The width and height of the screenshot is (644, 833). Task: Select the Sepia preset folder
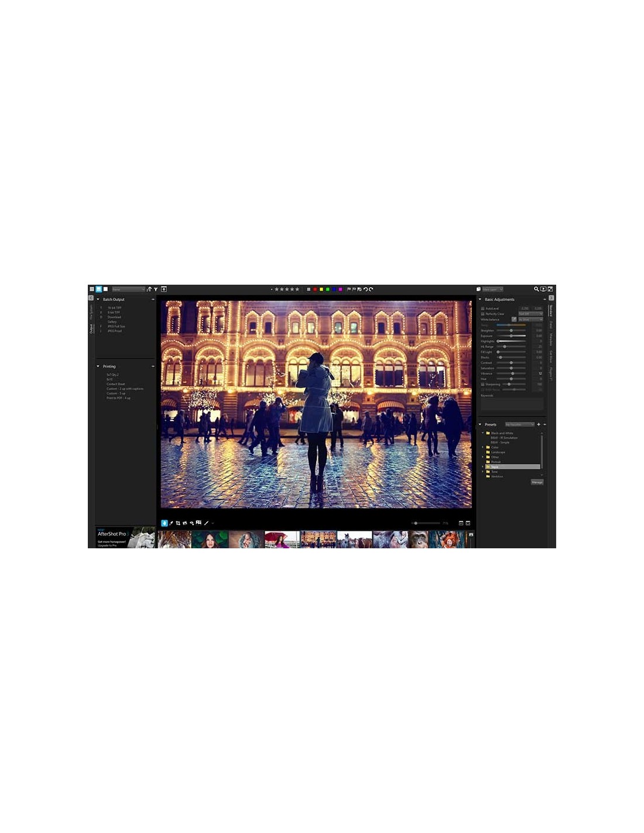tap(512, 467)
